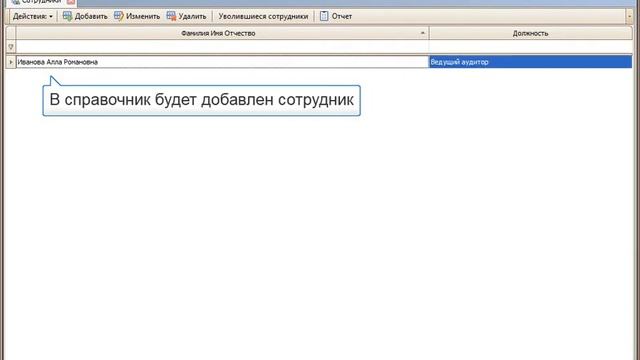Select the row Иванова Алла Романовна
The width and height of the screenshot is (640, 360).
(x=222, y=62)
